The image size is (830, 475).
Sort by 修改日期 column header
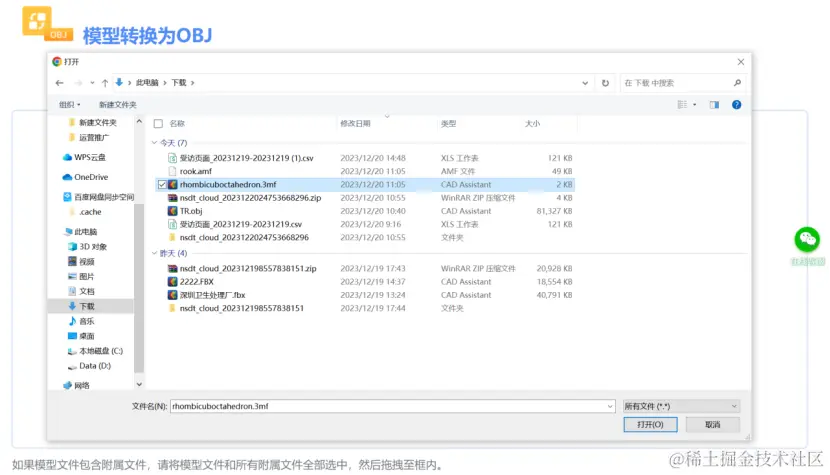[355, 124]
